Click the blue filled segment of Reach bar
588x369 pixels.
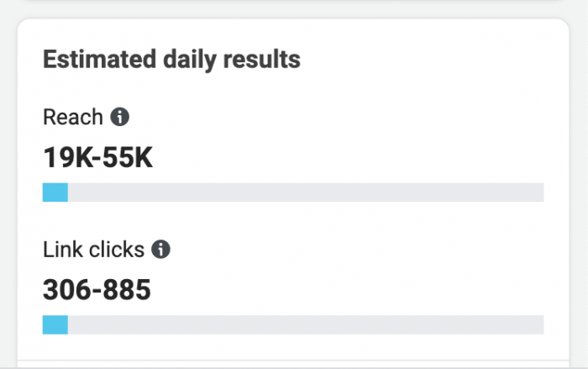(x=55, y=192)
